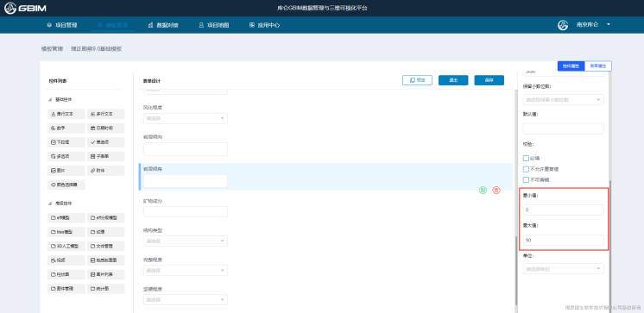Image resolution: width=644 pixels, height=313 pixels.
Task: Click the GBIM logo in the header
Action: pos(25,8)
